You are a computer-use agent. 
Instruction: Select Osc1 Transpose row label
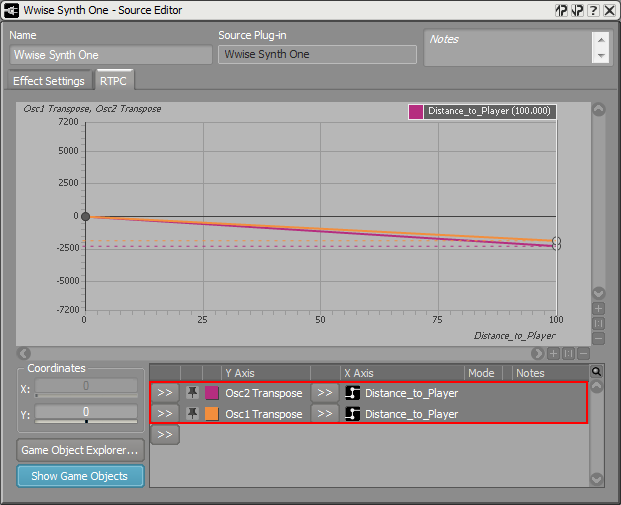pos(264,414)
